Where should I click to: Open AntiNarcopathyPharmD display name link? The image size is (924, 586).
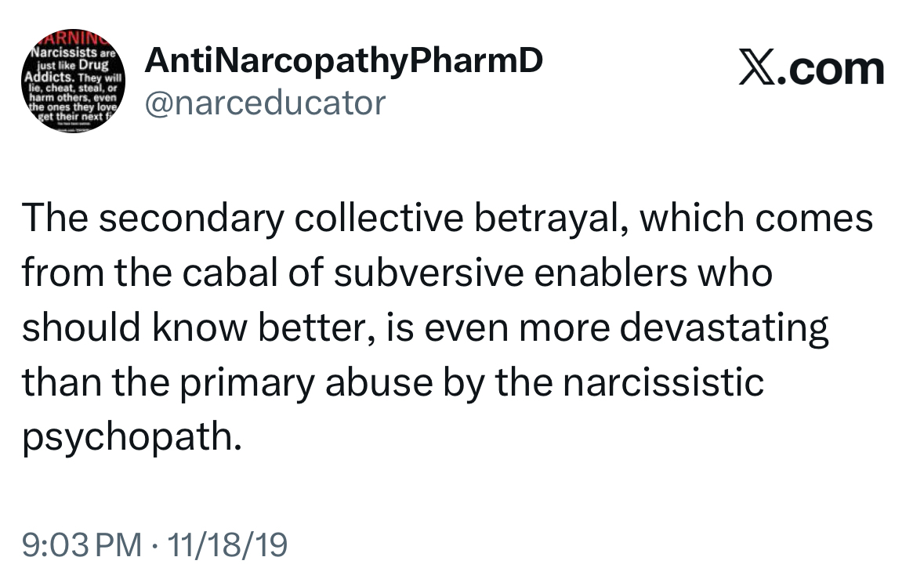(343, 61)
